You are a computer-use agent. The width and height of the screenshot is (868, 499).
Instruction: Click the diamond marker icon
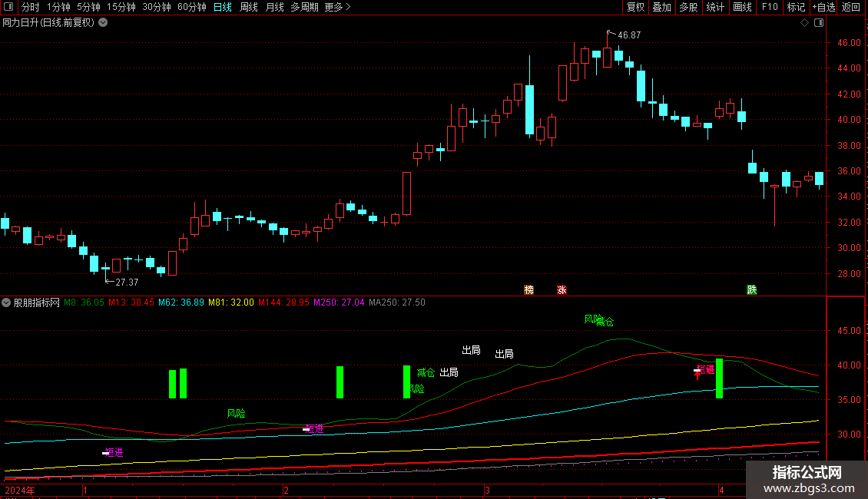coord(805,23)
